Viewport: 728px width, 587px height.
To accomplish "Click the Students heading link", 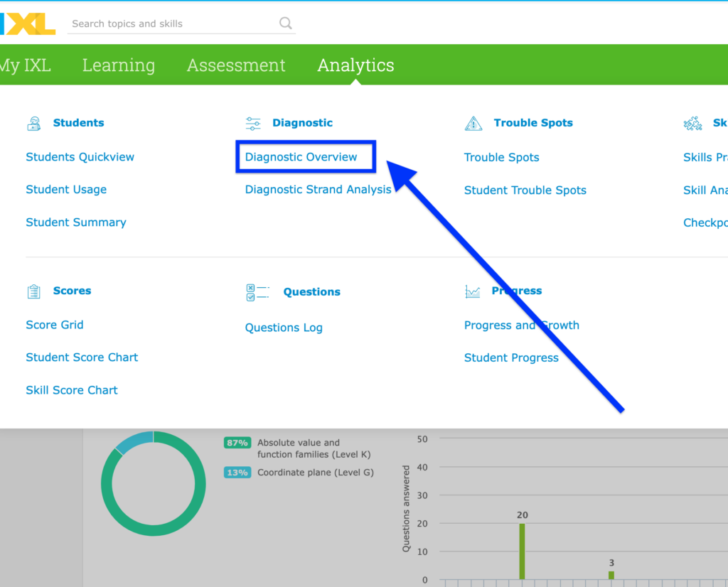I will tap(78, 123).
